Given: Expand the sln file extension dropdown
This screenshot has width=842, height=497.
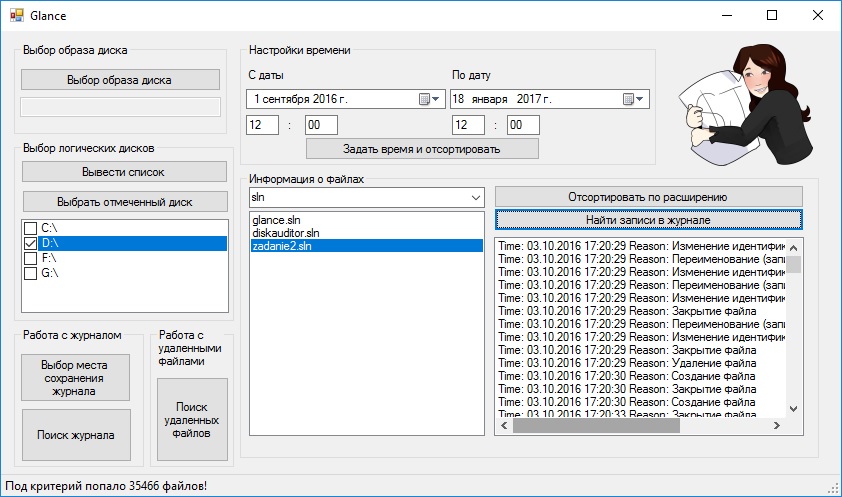Looking at the screenshot, I should pos(475,198).
